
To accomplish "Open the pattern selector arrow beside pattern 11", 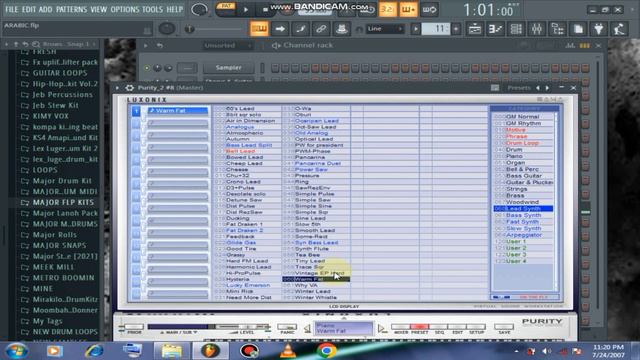I will click(416, 29).
